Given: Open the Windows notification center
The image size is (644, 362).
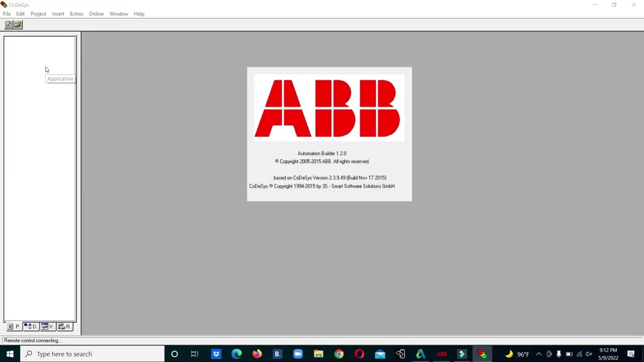Looking at the screenshot, I should click(631, 354).
